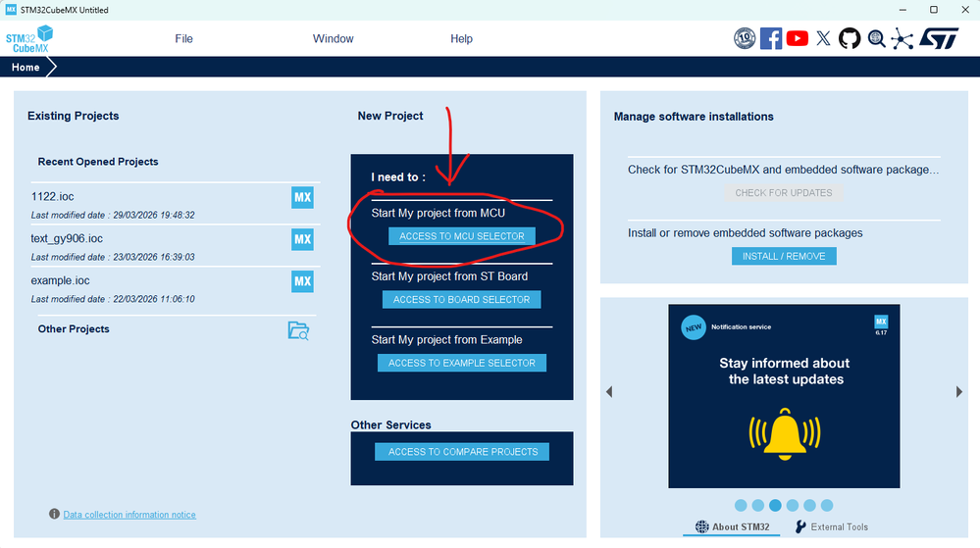This screenshot has height=548, width=980.
Task: Click the yellow bell notification image
Action: [x=785, y=433]
